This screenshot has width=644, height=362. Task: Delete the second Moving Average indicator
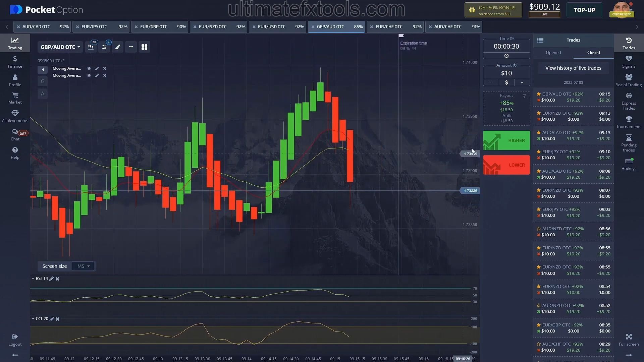pyautogui.click(x=105, y=75)
